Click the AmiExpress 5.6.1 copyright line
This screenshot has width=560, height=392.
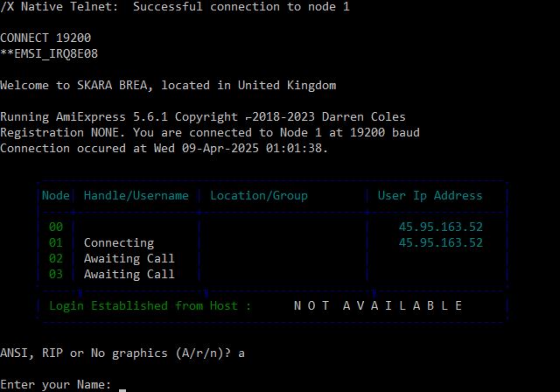click(x=203, y=117)
